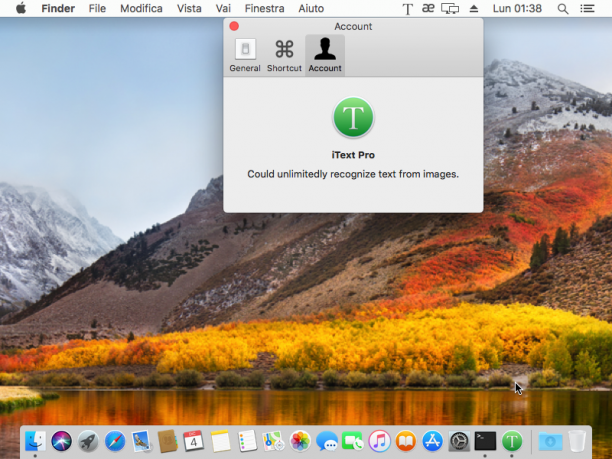Open the Vista menu
This screenshot has width=612, height=459.
click(189, 8)
